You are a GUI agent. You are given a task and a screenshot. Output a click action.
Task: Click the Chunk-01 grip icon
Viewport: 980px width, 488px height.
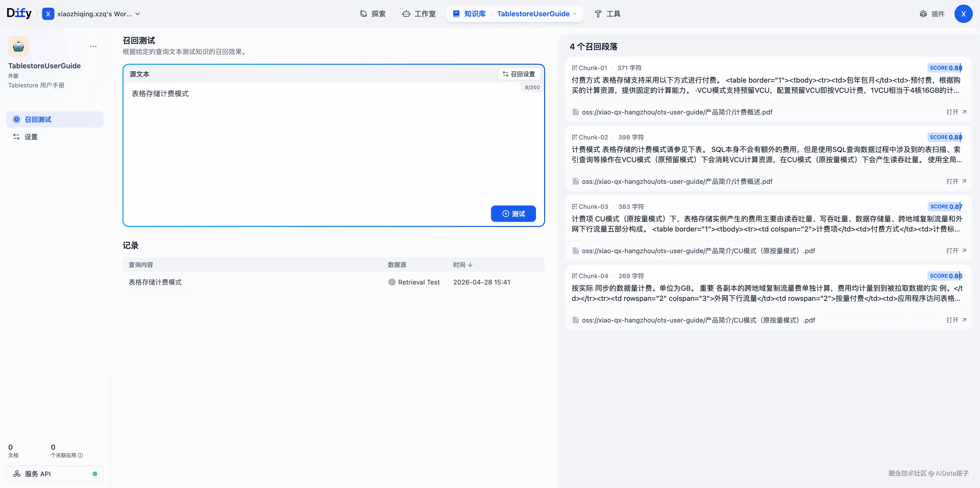pyautogui.click(x=574, y=68)
